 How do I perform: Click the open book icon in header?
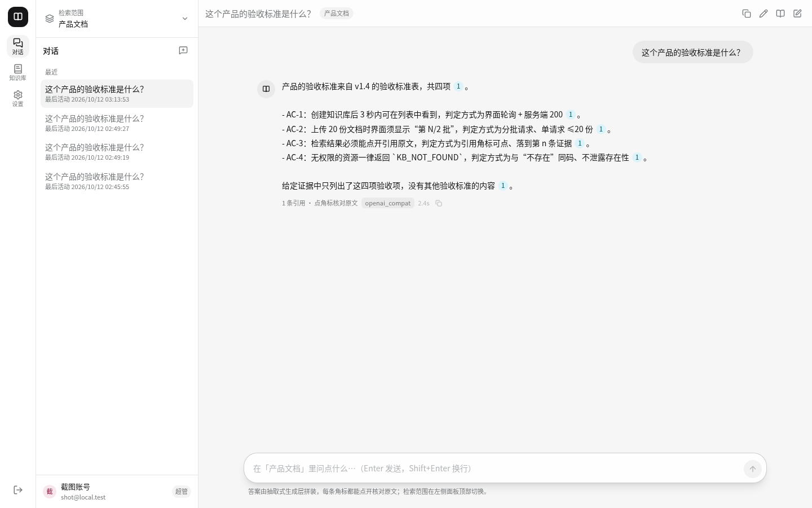pyautogui.click(x=780, y=14)
